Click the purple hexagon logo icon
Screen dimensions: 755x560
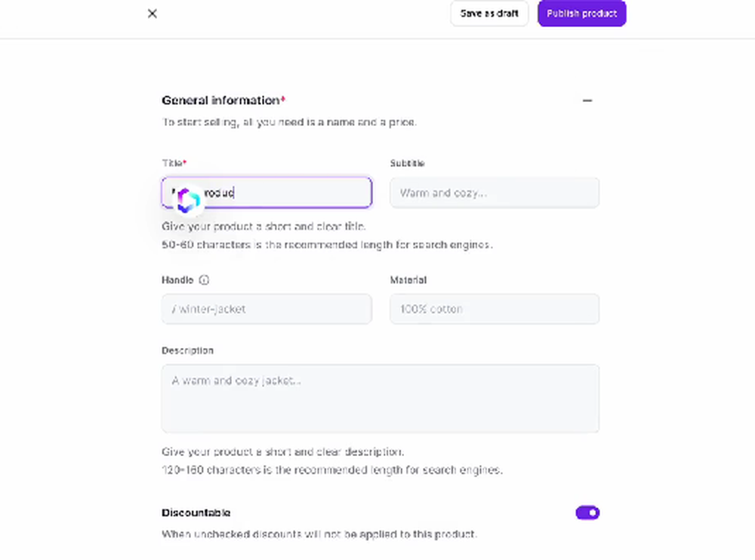click(188, 199)
